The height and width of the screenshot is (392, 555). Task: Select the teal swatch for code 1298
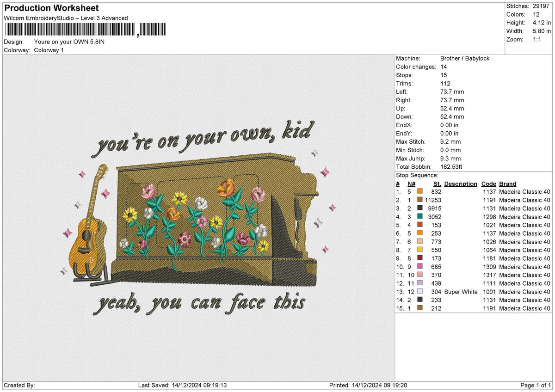click(420, 216)
